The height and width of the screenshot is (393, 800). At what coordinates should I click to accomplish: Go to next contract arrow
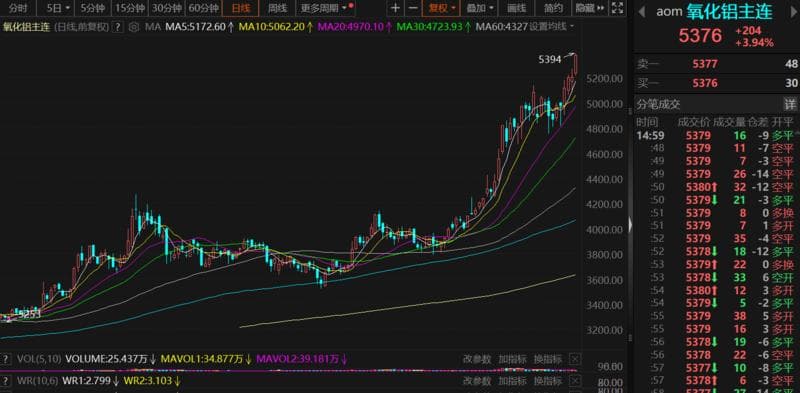pyautogui.click(x=793, y=12)
